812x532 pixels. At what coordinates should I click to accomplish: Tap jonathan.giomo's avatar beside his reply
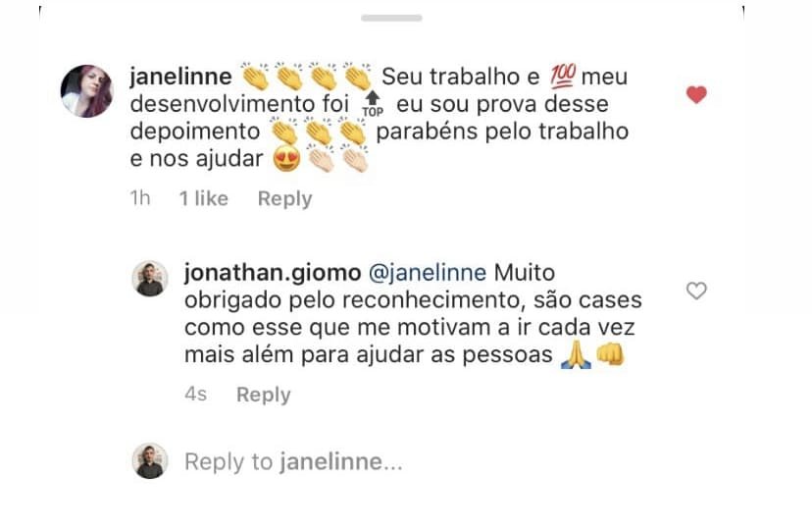pos(150,279)
